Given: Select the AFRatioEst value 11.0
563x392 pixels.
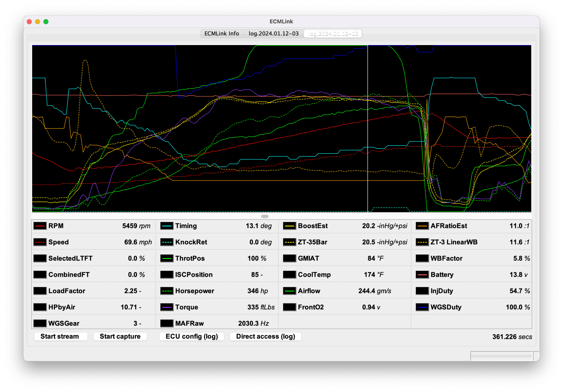Looking at the screenshot, I should [x=516, y=226].
